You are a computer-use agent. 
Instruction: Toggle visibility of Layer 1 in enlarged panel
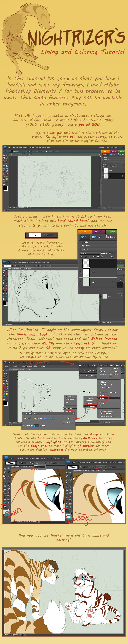pyautogui.click(x=80, y=282)
